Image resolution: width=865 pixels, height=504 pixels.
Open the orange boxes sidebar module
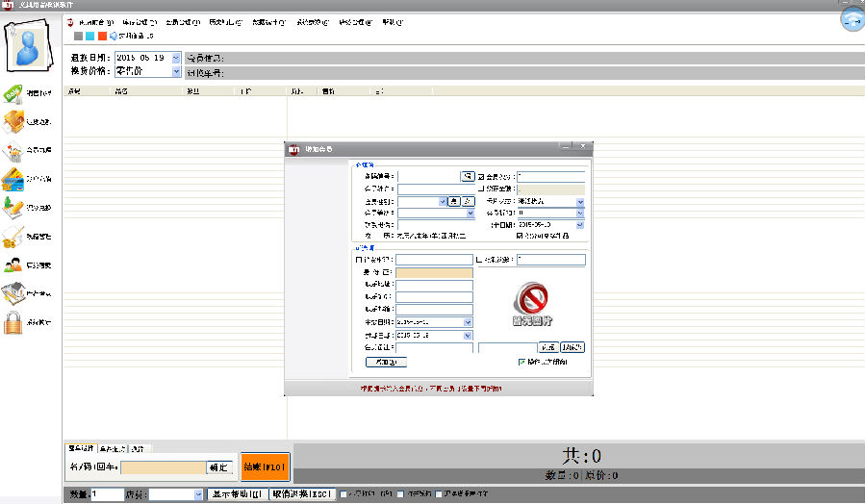(x=13, y=121)
